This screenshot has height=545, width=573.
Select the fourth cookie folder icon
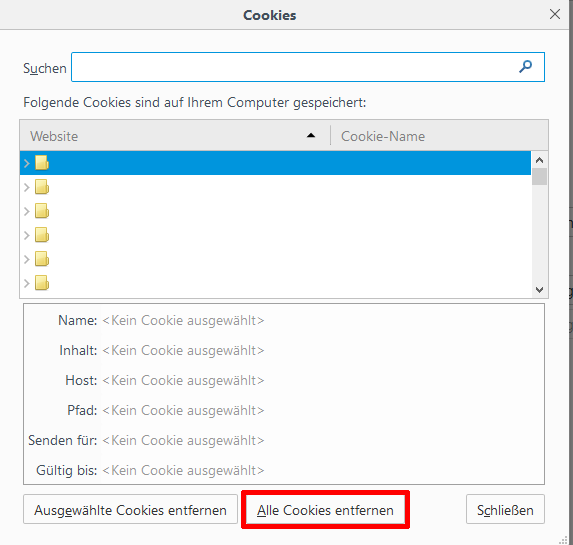click(x=42, y=235)
